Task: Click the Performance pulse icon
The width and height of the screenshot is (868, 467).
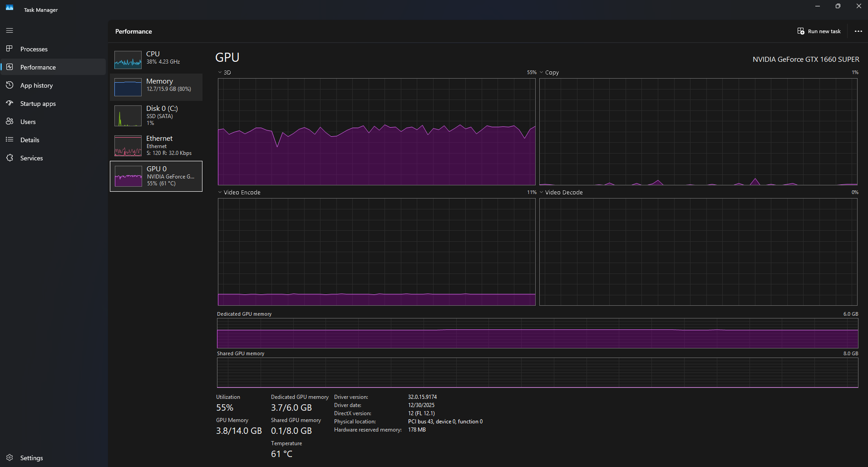Action: pos(10,67)
